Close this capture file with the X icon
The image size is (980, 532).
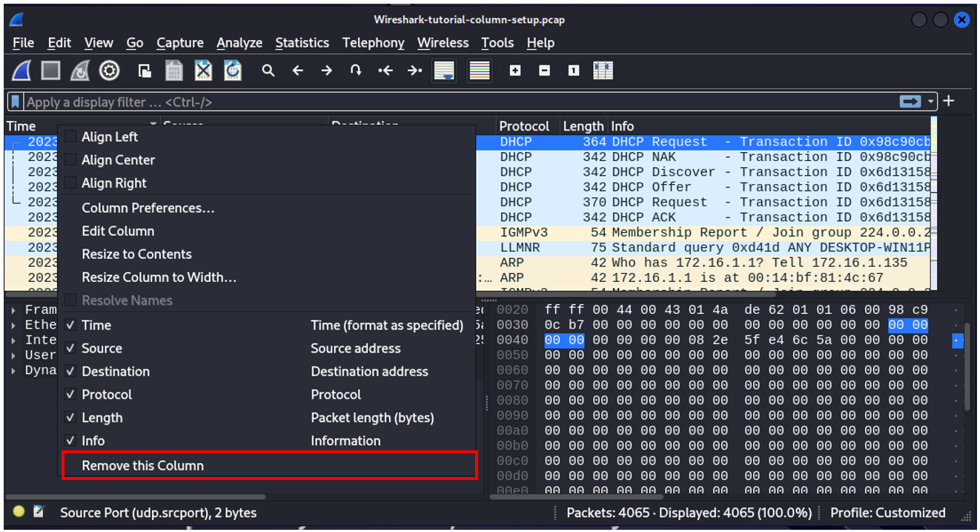coord(203,70)
